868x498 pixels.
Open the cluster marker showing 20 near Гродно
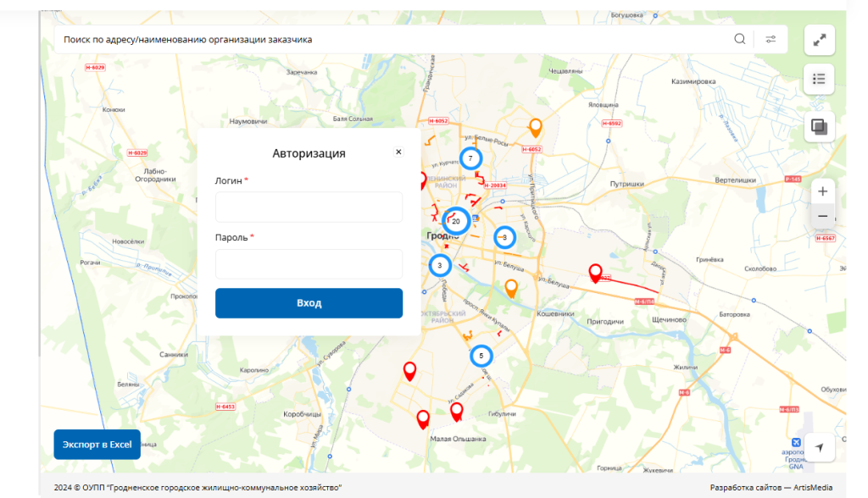click(x=456, y=219)
